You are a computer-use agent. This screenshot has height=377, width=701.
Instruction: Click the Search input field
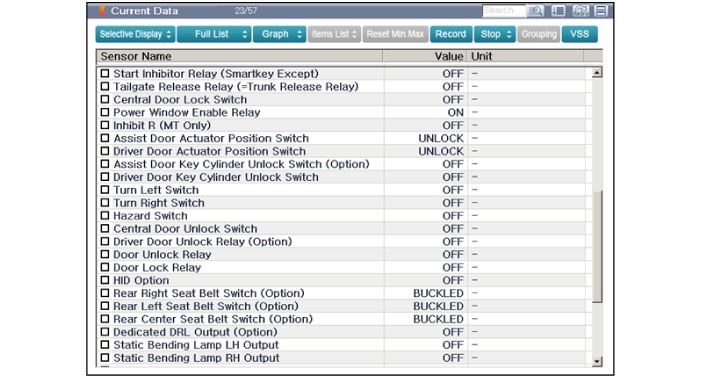(504, 11)
